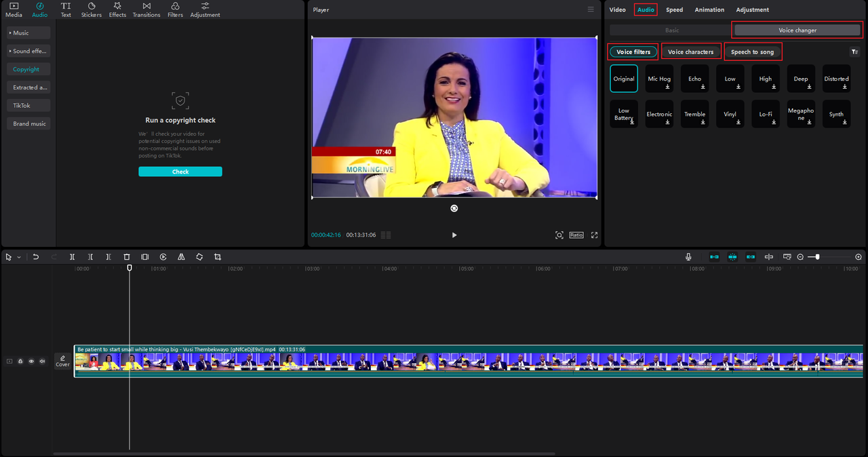Open the Text panel icon
This screenshot has height=457, width=868.
66,9
